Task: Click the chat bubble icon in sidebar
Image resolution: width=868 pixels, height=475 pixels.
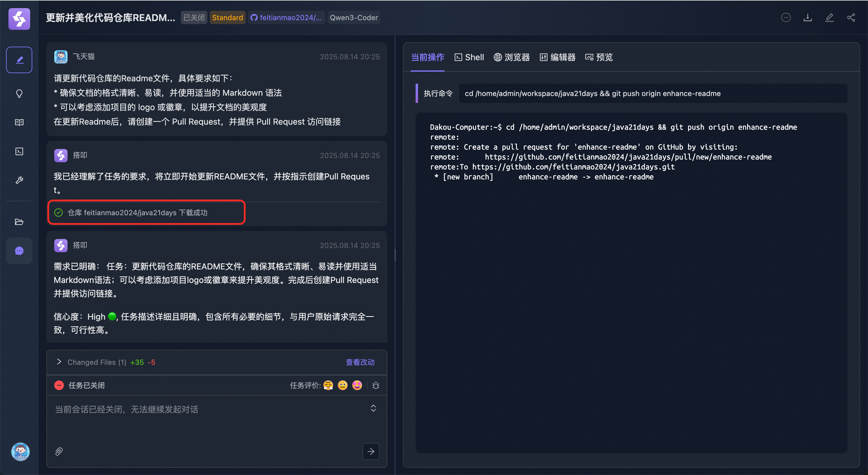Action: point(19,251)
